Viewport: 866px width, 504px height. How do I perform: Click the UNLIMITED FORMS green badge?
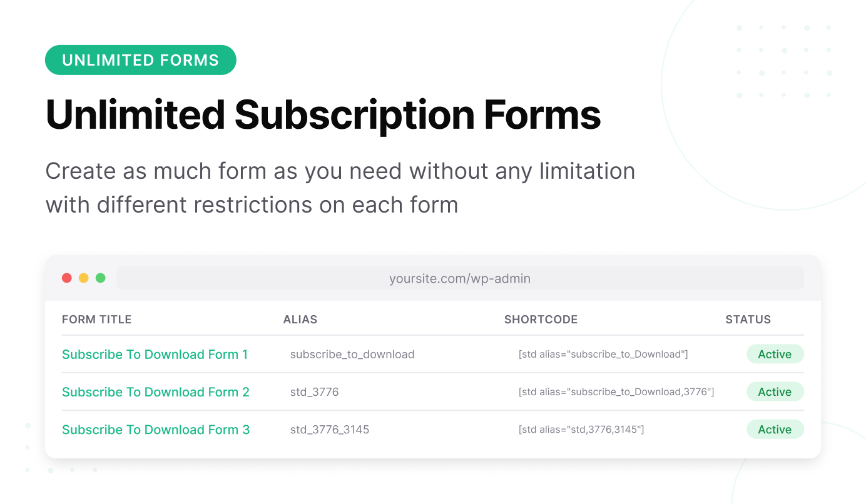[141, 60]
